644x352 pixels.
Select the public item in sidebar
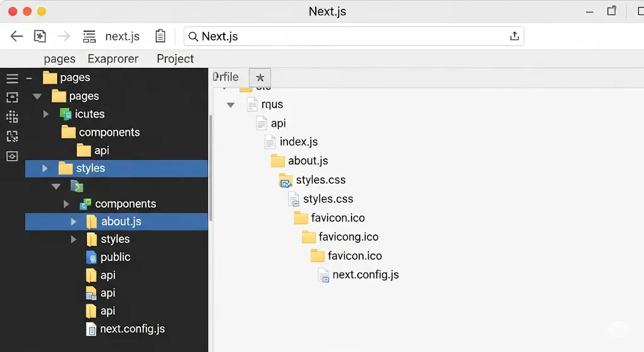point(108,257)
